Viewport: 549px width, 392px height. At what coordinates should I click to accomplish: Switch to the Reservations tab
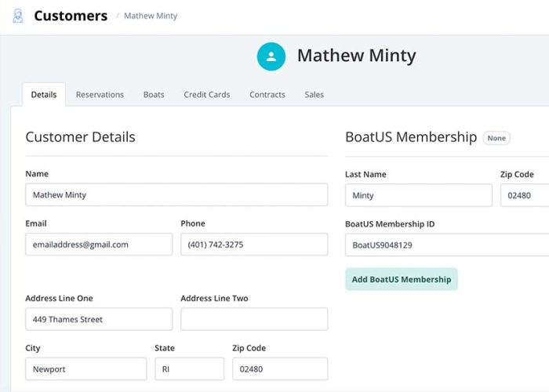[x=100, y=95]
